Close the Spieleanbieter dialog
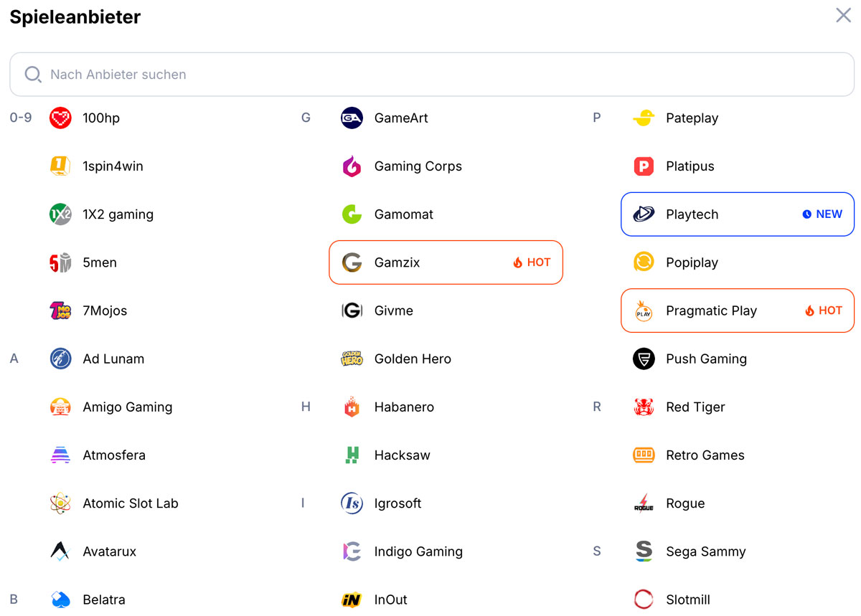This screenshot has height=616, width=861. coord(843,15)
